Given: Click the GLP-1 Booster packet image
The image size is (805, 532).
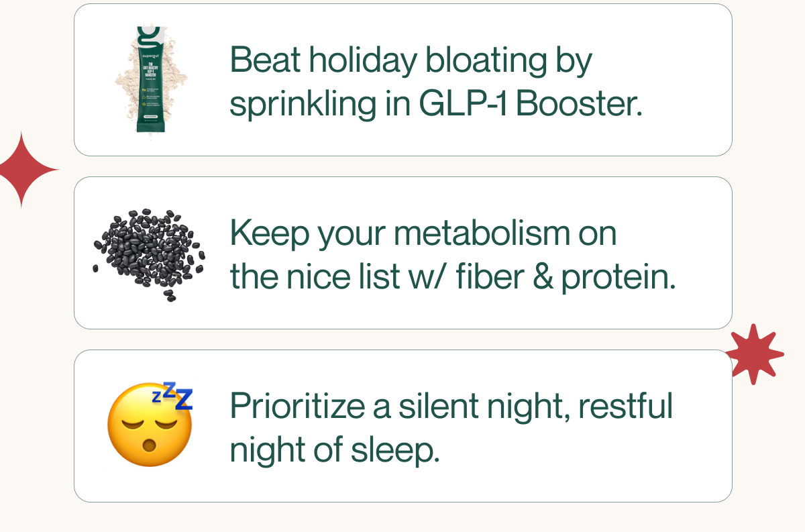Looking at the screenshot, I should click(x=150, y=79).
